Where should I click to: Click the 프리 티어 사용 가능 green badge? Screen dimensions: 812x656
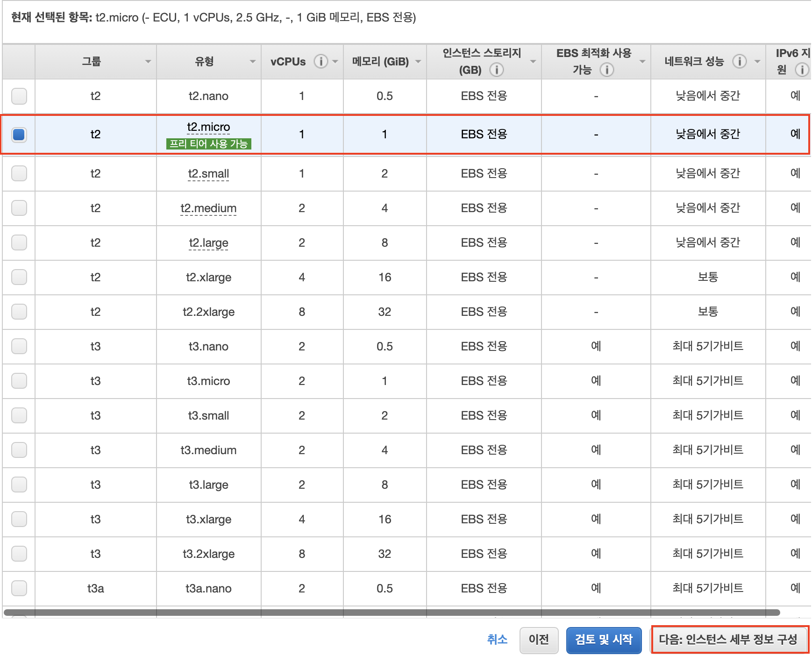coord(208,144)
